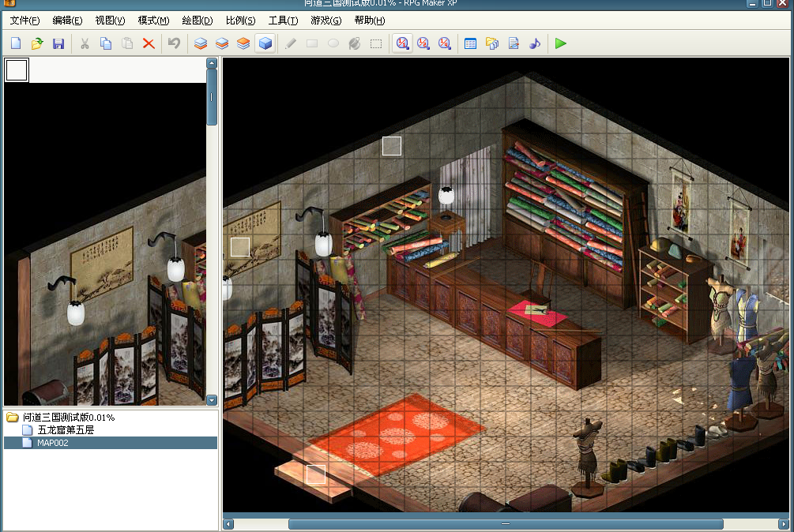Open the 文件(F) menu
794x532 pixels.
pyautogui.click(x=24, y=21)
